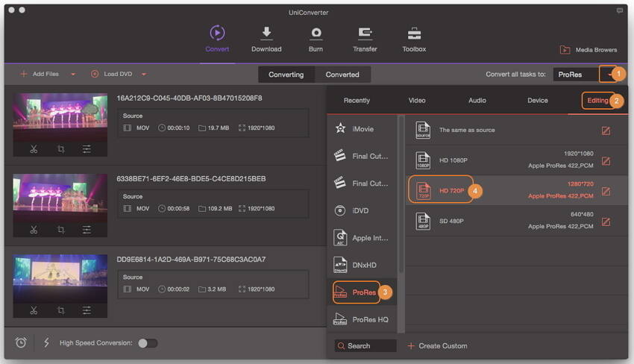
Task: Trim the DD9E6814 video with scissors
Action: tap(34, 310)
